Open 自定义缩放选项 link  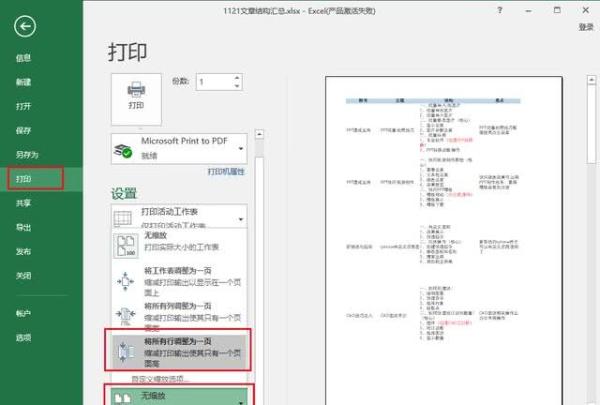pyautogui.click(x=162, y=379)
